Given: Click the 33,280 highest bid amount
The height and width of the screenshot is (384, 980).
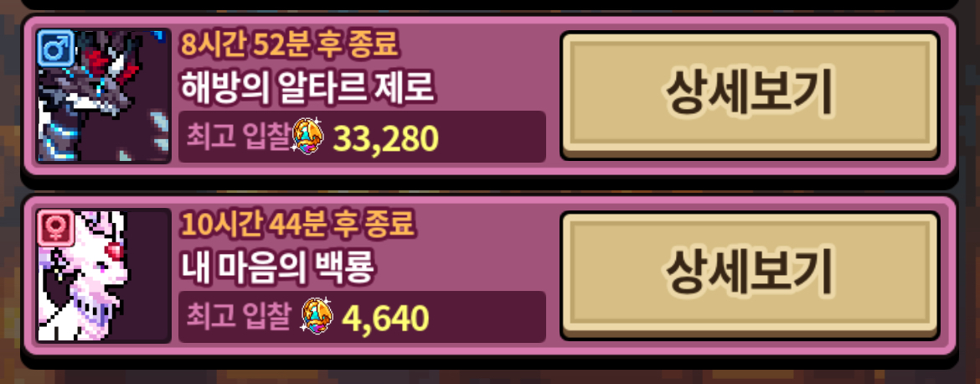Looking at the screenshot, I should tap(385, 138).
